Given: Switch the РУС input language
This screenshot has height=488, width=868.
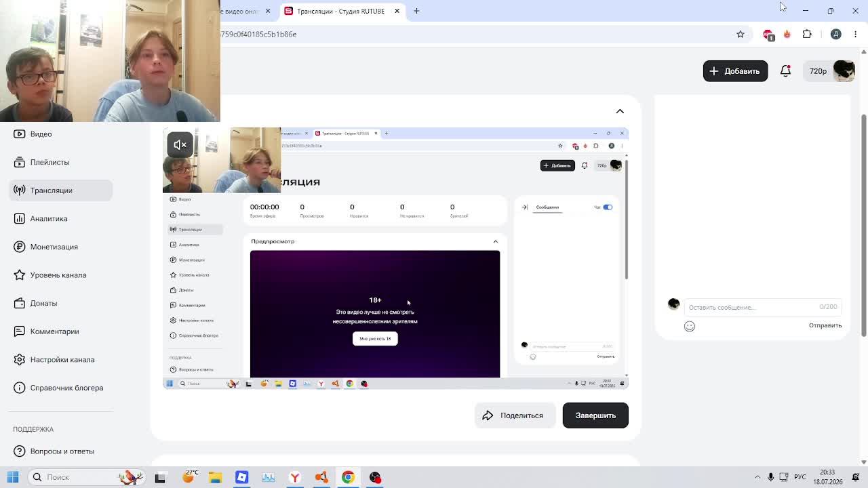Looking at the screenshot, I should tap(800, 477).
